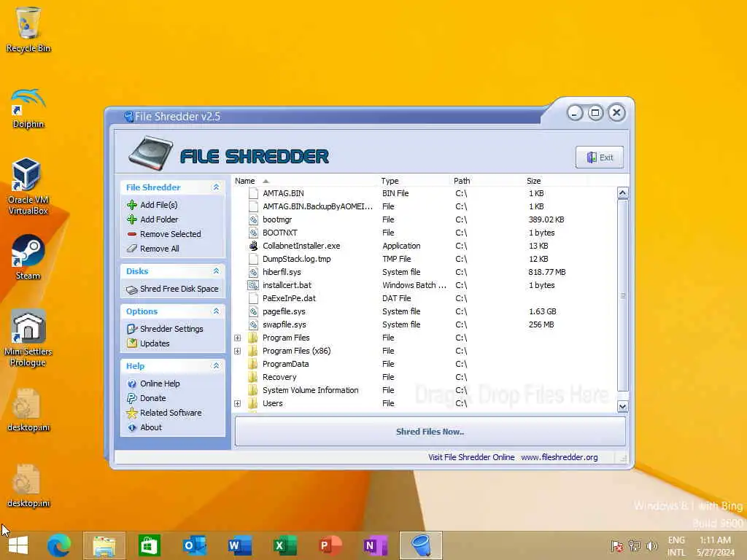
Task: Click the Shredder Settings icon
Action: tap(132, 329)
